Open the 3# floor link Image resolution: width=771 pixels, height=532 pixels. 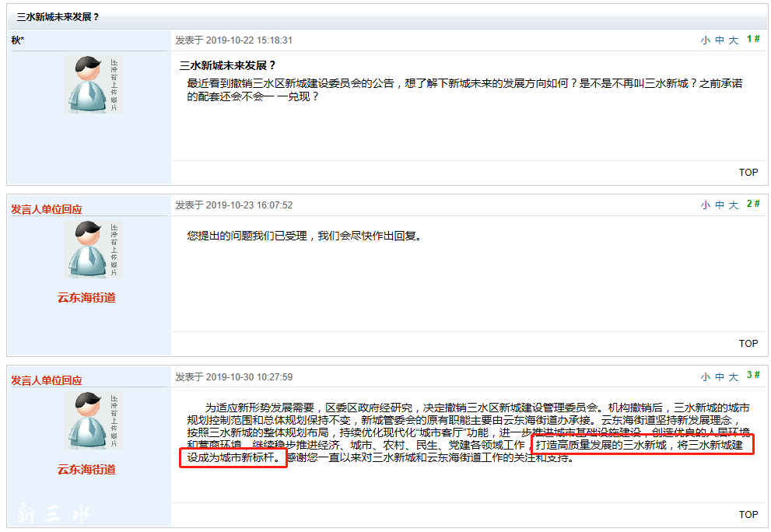click(752, 375)
